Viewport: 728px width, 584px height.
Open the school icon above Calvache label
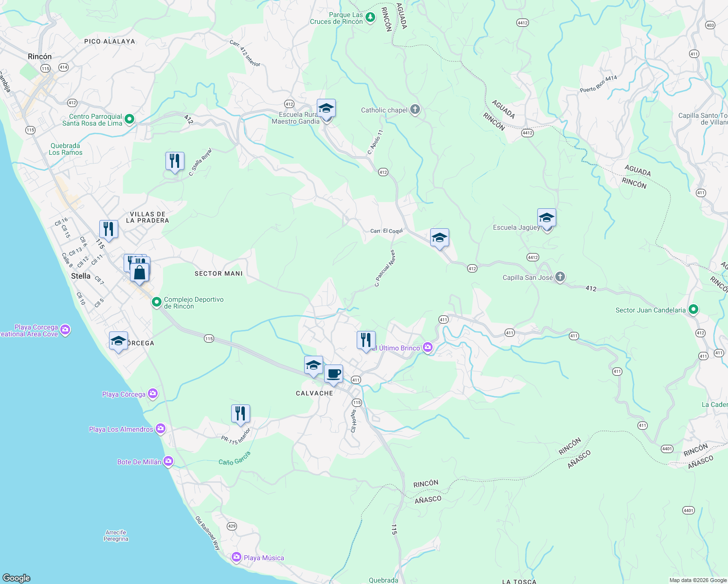coord(313,365)
